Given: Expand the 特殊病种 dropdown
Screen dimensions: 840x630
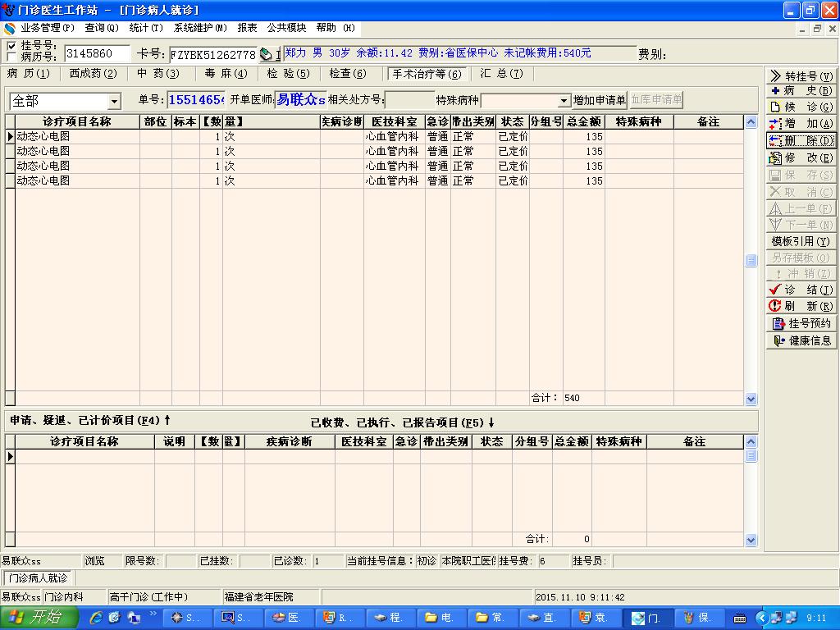Looking at the screenshot, I should pyautogui.click(x=564, y=101).
